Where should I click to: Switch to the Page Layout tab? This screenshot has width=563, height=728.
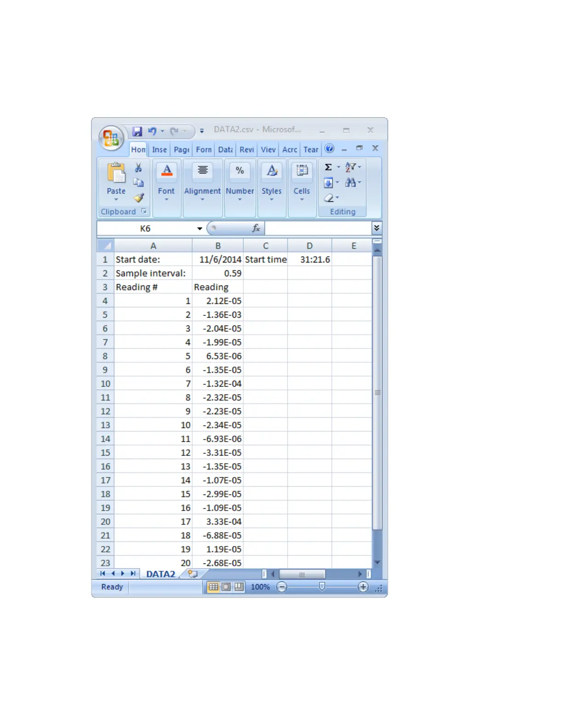tap(182, 149)
